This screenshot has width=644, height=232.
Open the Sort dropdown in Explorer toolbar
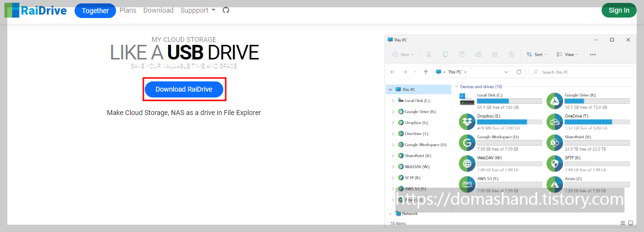[537, 55]
